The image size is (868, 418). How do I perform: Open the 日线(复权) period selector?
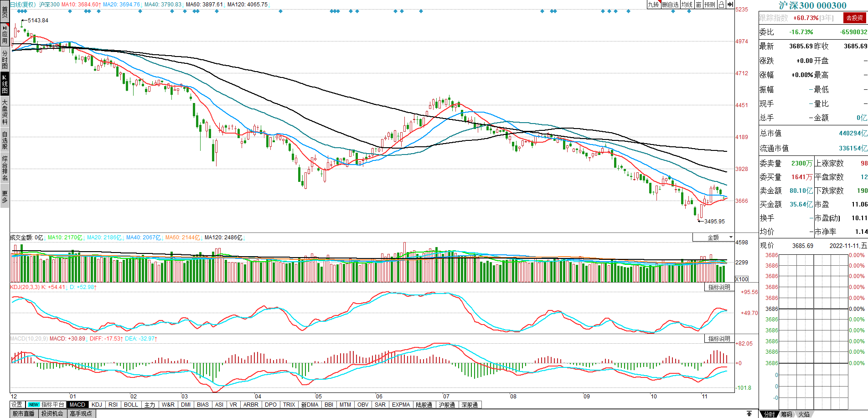(x=22, y=5)
